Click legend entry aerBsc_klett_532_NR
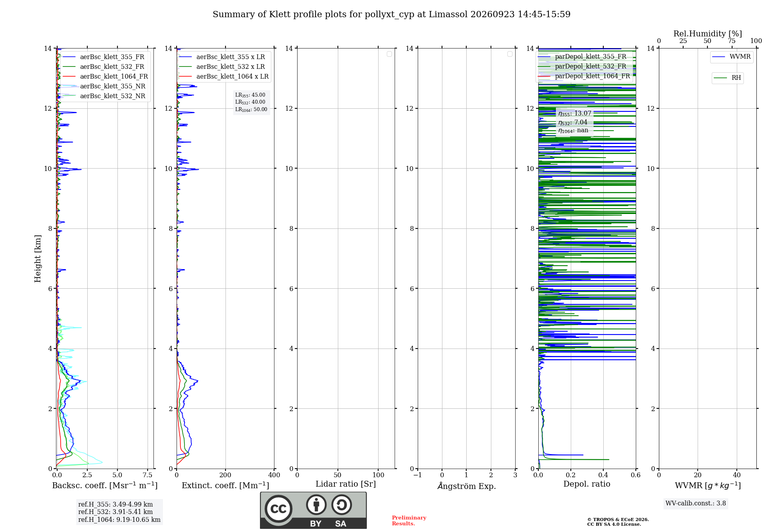 [105, 96]
